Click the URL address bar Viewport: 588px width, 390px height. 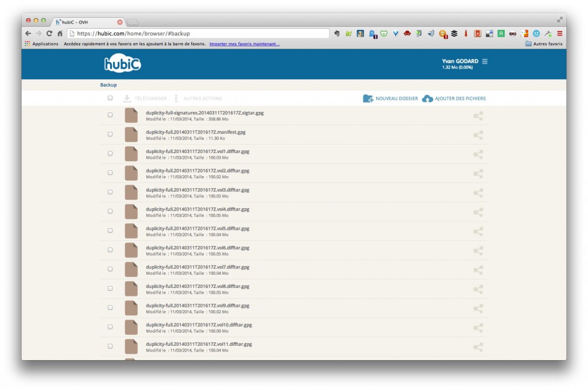point(199,33)
